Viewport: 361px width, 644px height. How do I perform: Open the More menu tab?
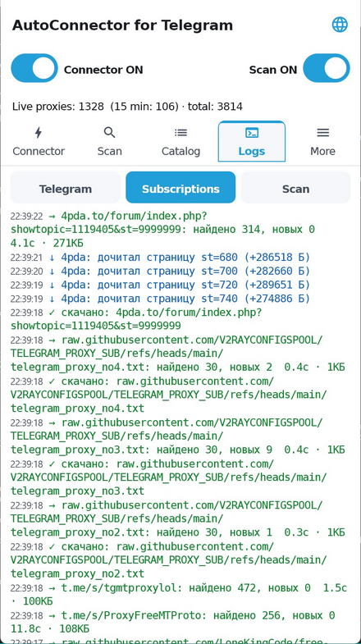(322, 142)
